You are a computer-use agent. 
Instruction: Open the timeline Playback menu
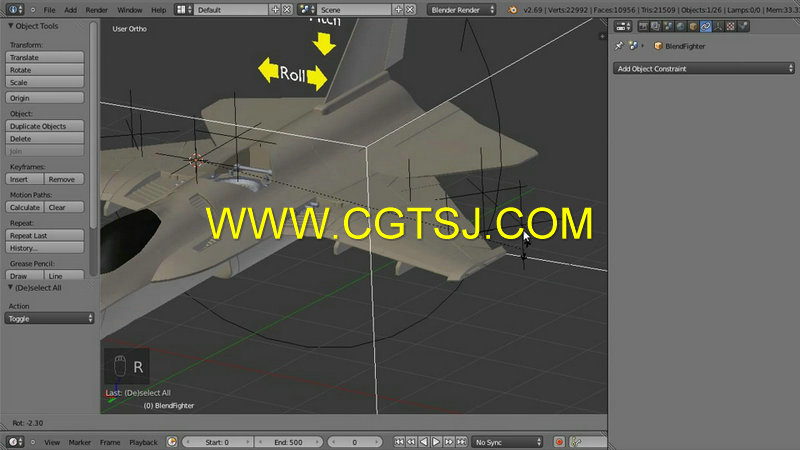coord(143,442)
